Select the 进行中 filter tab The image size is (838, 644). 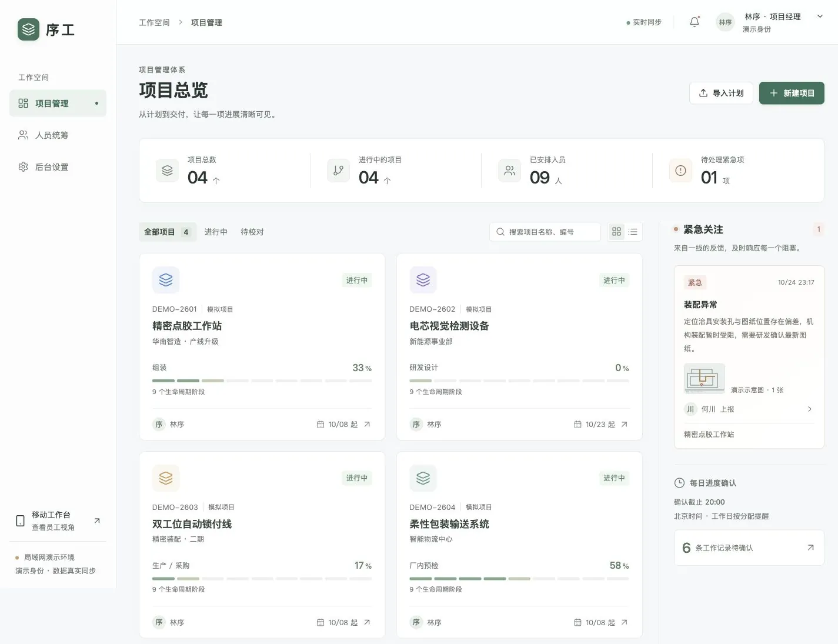[x=216, y=232]
